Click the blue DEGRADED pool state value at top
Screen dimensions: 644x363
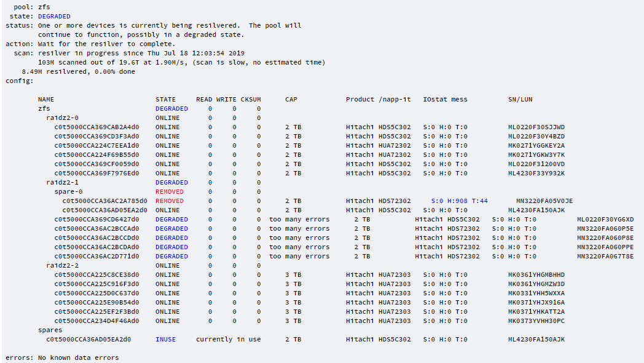coord(54,16)
